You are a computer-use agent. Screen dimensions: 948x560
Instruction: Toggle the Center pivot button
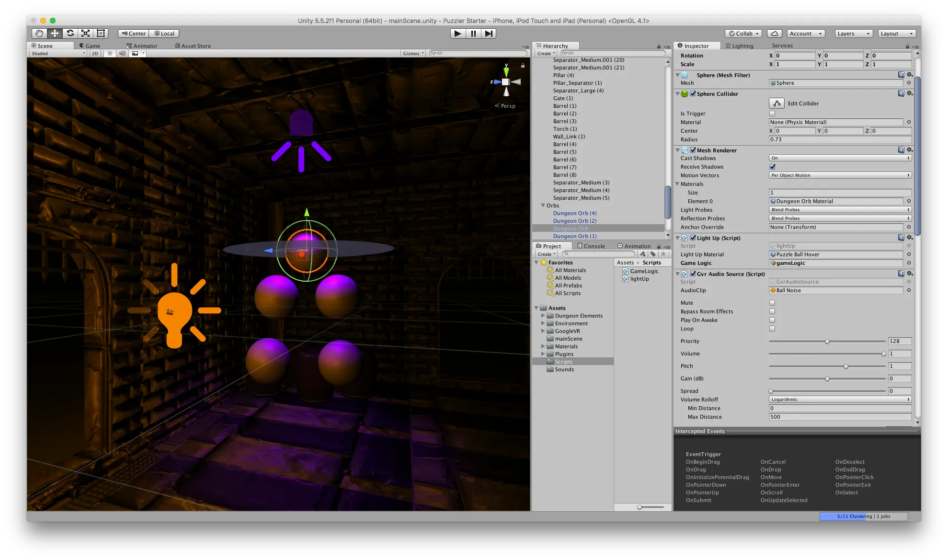pos(134,34)
